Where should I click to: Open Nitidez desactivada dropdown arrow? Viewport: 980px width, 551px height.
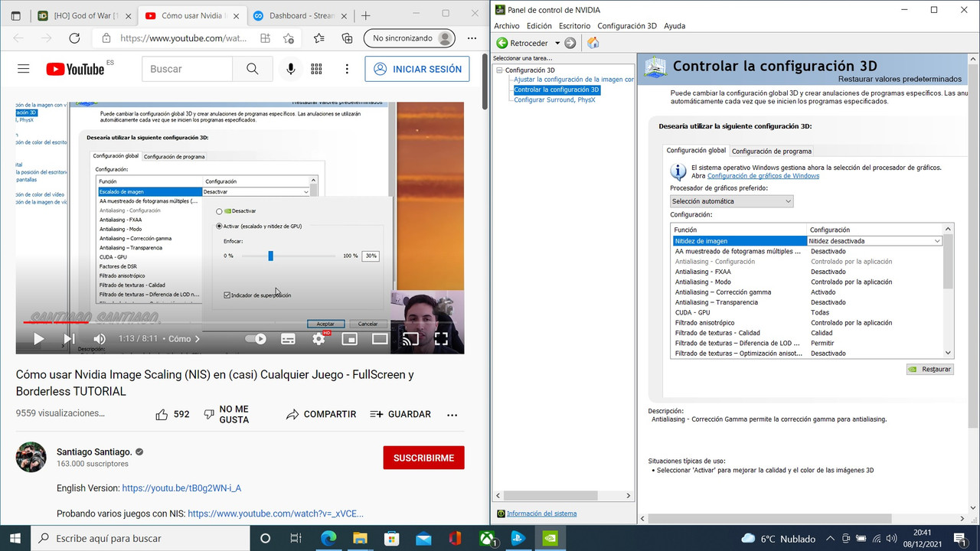click(x=937, y=241)
